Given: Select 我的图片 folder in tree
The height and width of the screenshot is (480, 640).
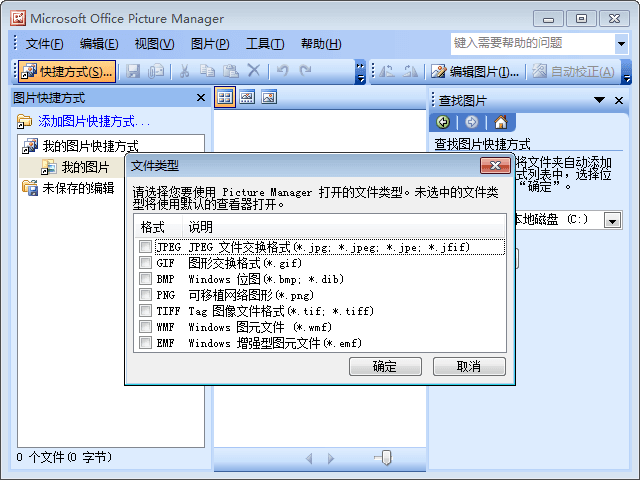Looking at the screenshot, I should coord(85,167).
